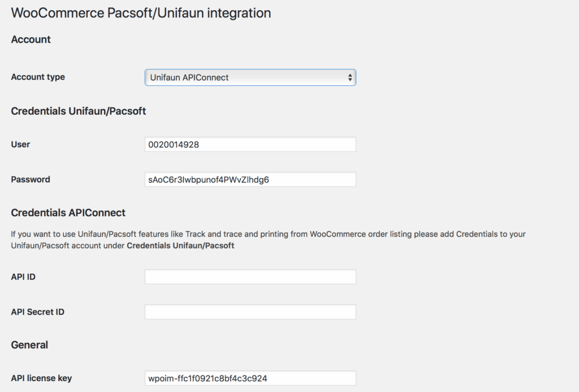The image size is (579, 392).
Task: Click the "General" section heading
Action: 29,345
